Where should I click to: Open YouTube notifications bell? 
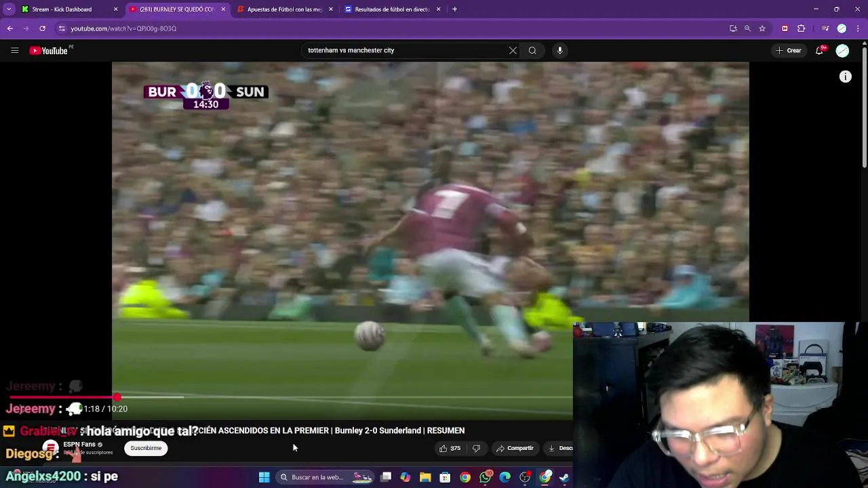coord(820,50)
